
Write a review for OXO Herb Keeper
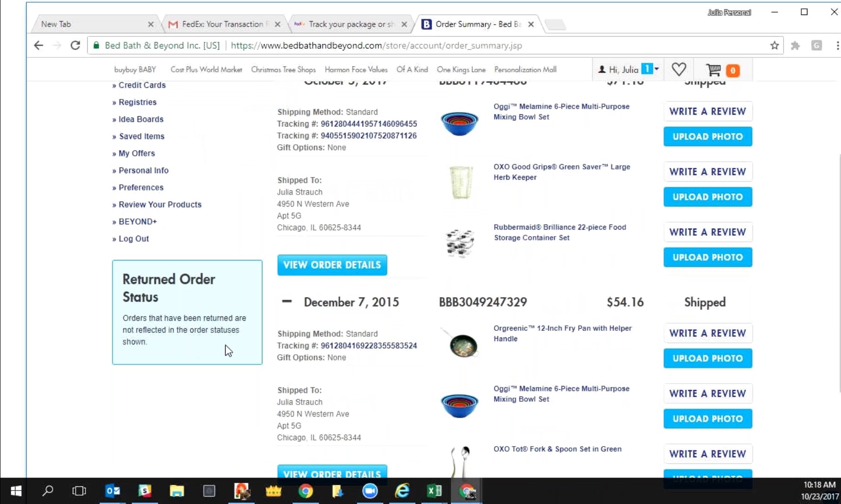click(x=707, y=172)
